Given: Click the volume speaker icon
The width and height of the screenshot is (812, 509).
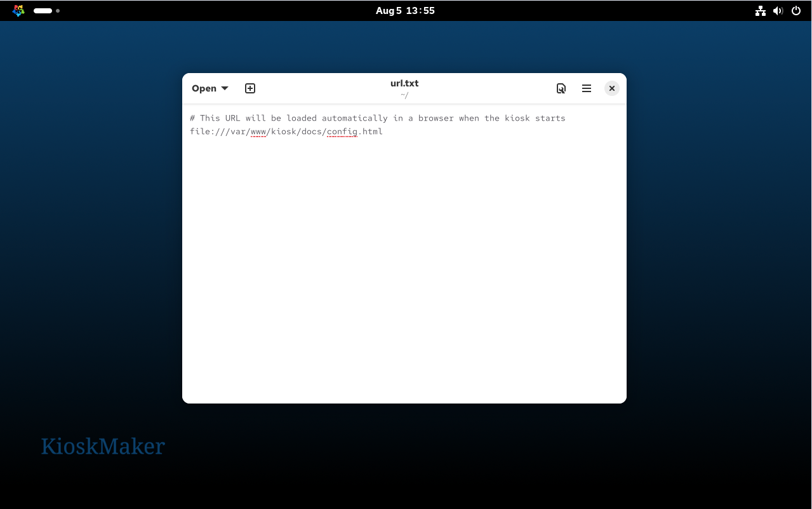Looking at the screenshot, I should click(778, 11).
